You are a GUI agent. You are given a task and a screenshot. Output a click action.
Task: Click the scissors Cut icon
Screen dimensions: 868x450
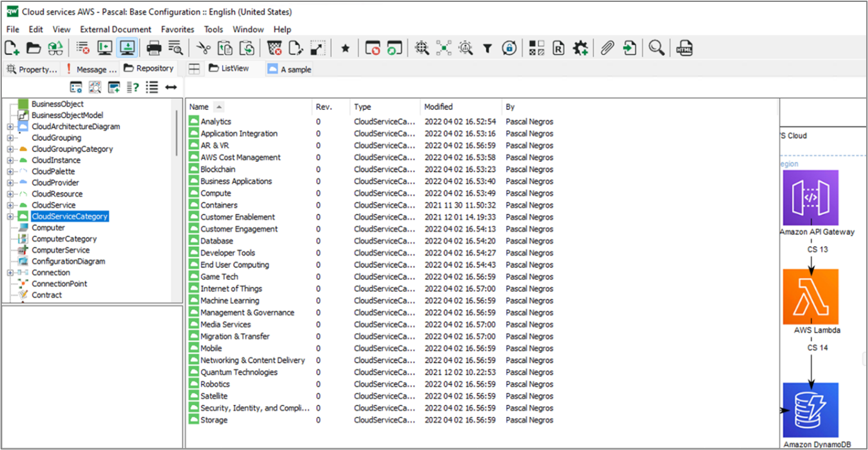203,48
